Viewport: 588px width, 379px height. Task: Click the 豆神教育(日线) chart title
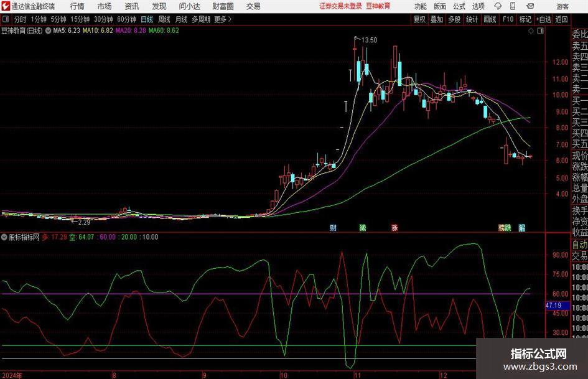[x=22, y=30]
